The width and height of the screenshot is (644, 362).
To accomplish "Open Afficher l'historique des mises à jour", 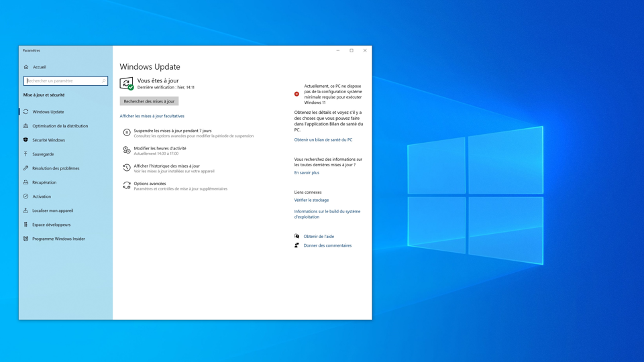I will click(167, 166).
